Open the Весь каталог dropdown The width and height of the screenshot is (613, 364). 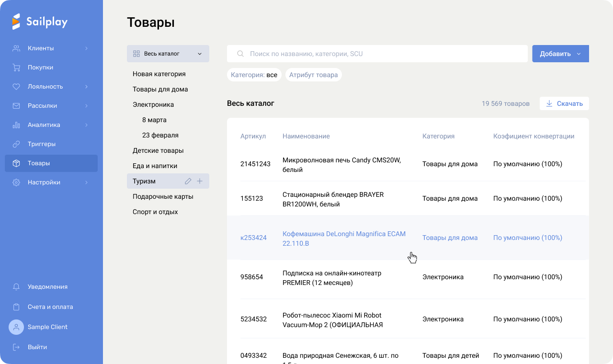pyautogui.click(x=168, y=54)
